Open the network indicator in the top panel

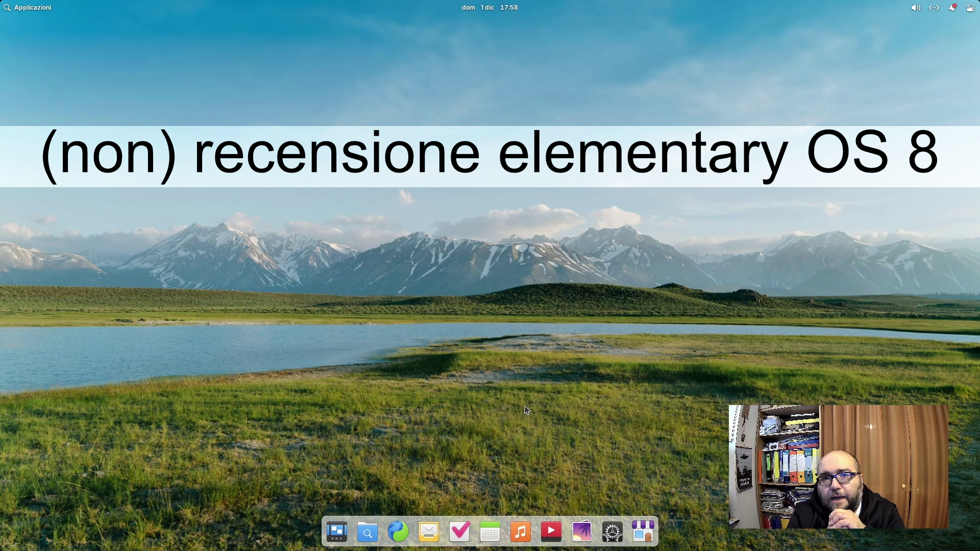934,8
